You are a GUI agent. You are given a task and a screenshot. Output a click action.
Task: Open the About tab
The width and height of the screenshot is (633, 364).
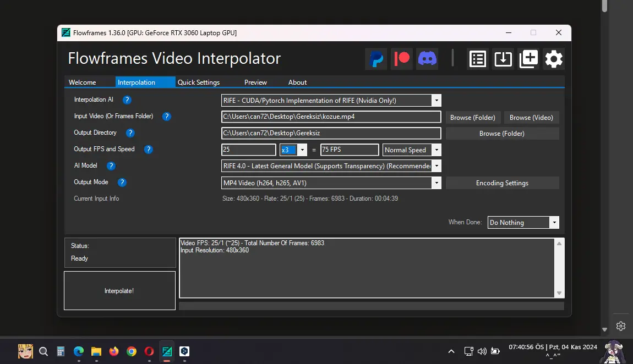[x=298, y=82]
